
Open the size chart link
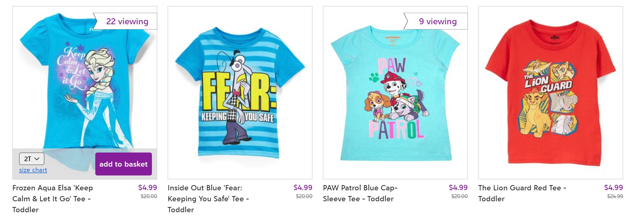[x=33, y=170]
